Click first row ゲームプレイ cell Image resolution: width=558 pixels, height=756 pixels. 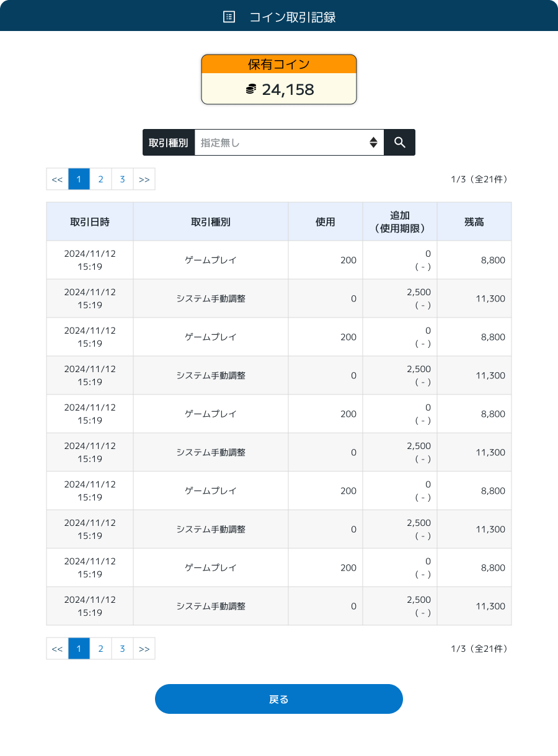pos(211,260)
